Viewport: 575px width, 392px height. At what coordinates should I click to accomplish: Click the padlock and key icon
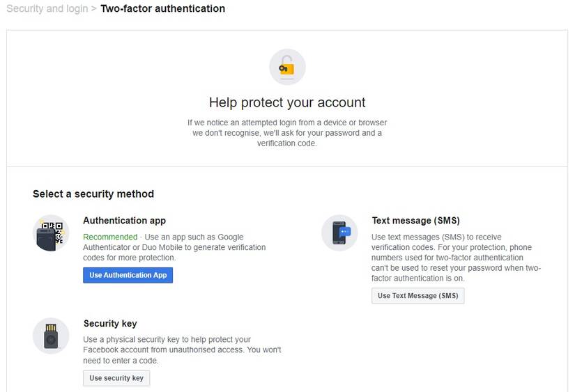click(x=287, y=68)
